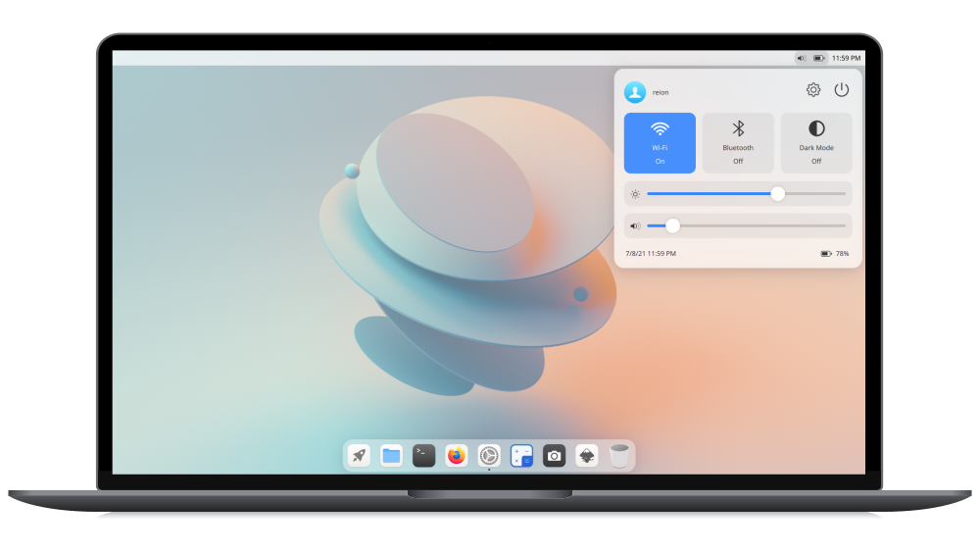Launch the Terminal from the dock
980x552 pixels.
coord(423,456)
